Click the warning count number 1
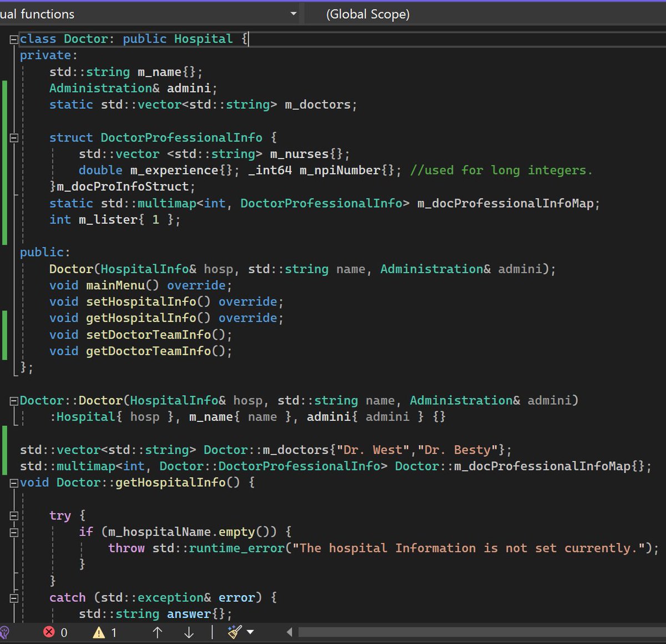Image resolution: width=666 pixels, height=644 pixels. 114,632
